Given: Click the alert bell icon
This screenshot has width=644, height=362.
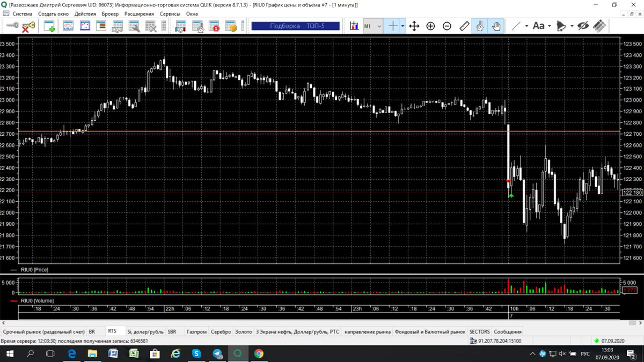Looking at the screenshot, I should (x=561, y=26).
